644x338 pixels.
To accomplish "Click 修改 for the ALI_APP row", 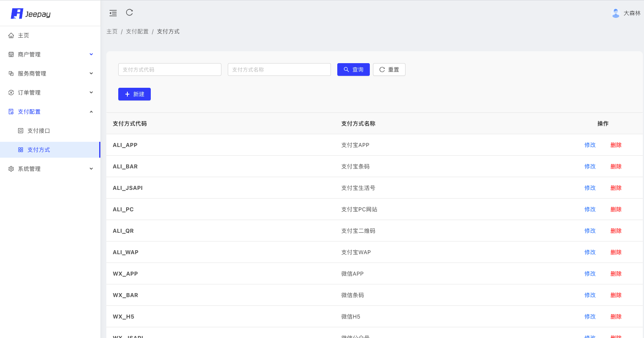I will coord(590,145).
